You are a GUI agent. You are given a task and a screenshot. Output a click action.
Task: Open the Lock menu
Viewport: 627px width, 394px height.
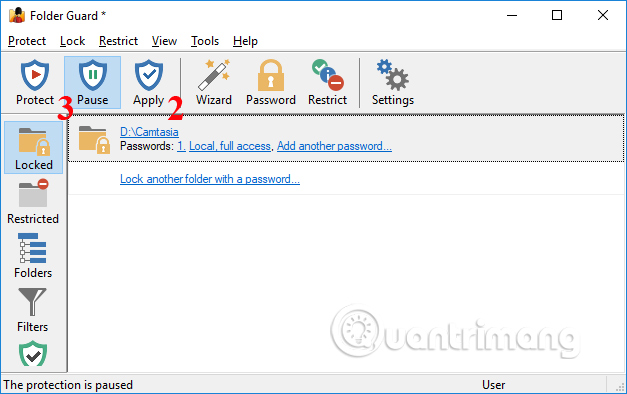(x=72, y=41)
